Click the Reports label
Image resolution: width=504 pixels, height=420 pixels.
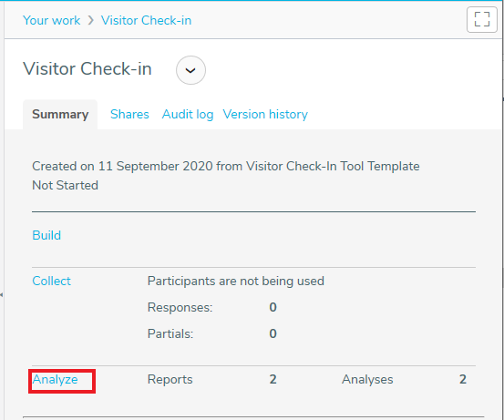pos(170,380)
